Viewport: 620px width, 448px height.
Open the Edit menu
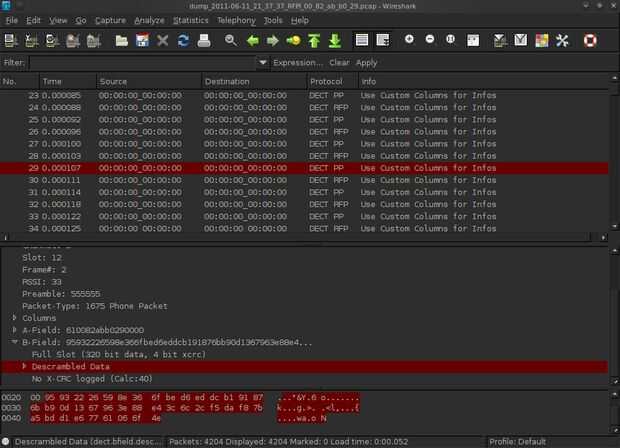[x=33, y=20]
